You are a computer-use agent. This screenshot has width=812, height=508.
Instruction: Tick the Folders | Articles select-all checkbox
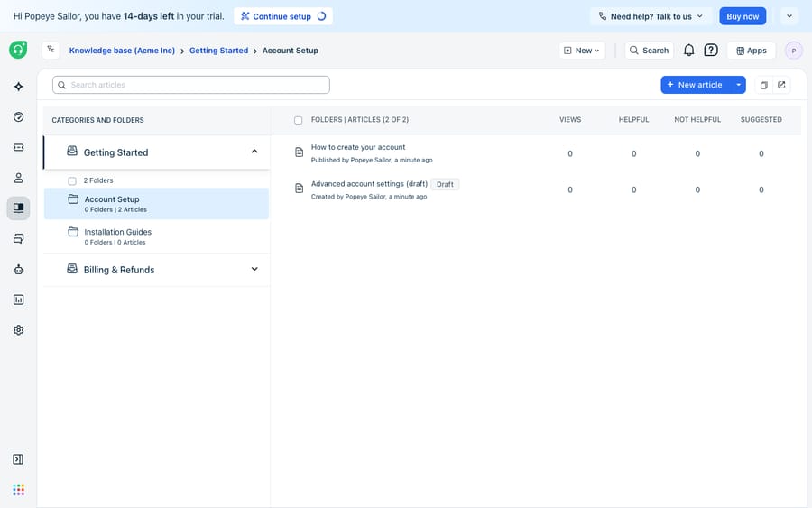click(x=299, y=120)
